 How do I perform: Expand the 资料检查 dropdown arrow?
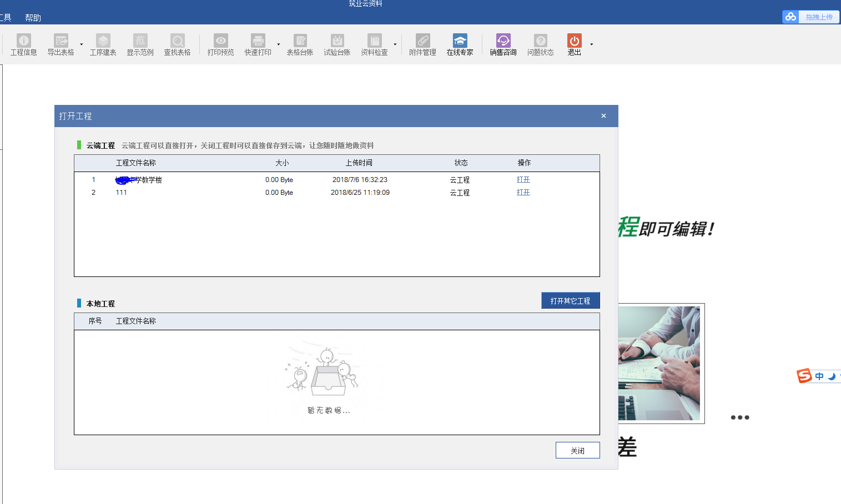tap(395, 44)
